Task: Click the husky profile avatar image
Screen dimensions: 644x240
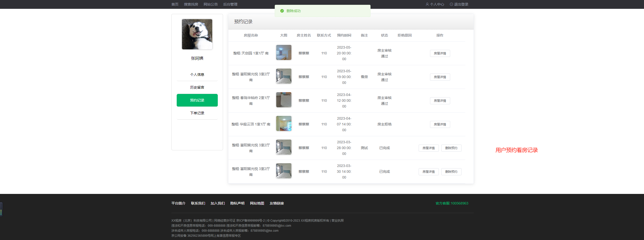Action: [x=197, y=34]
